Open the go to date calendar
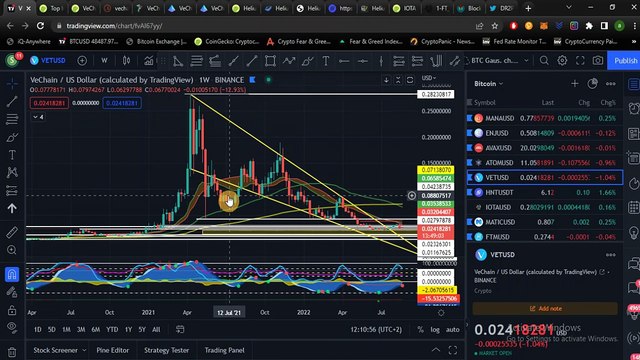The image size is (640, 360). pos(180,329)
